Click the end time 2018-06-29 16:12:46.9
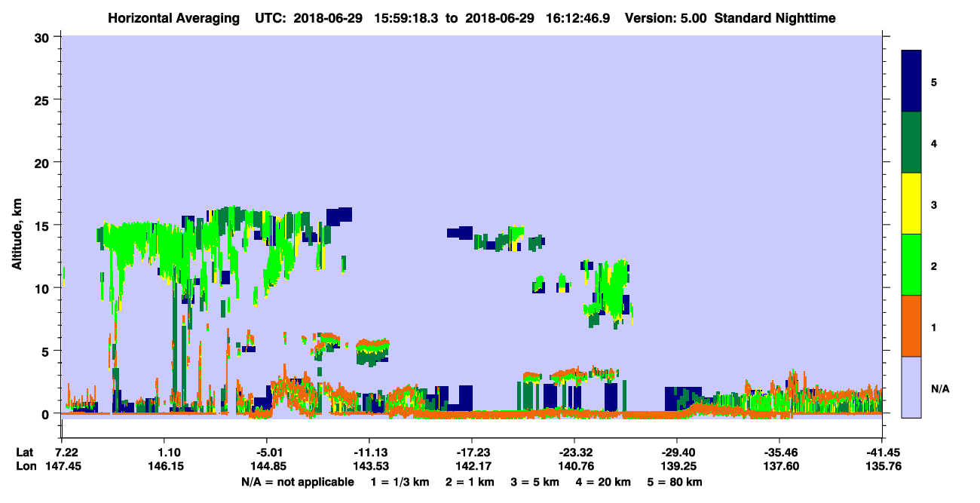The image size is (980, 503). [537, 17]
